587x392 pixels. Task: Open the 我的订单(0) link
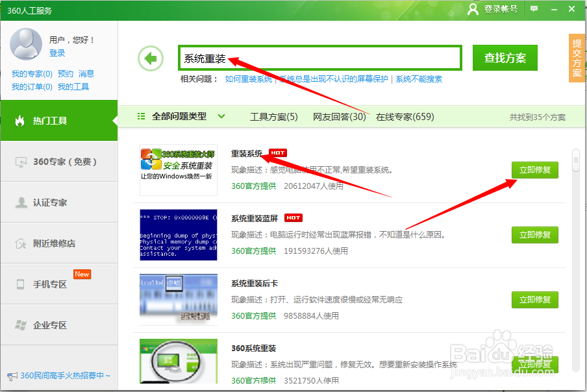click(x=32, y=87)
